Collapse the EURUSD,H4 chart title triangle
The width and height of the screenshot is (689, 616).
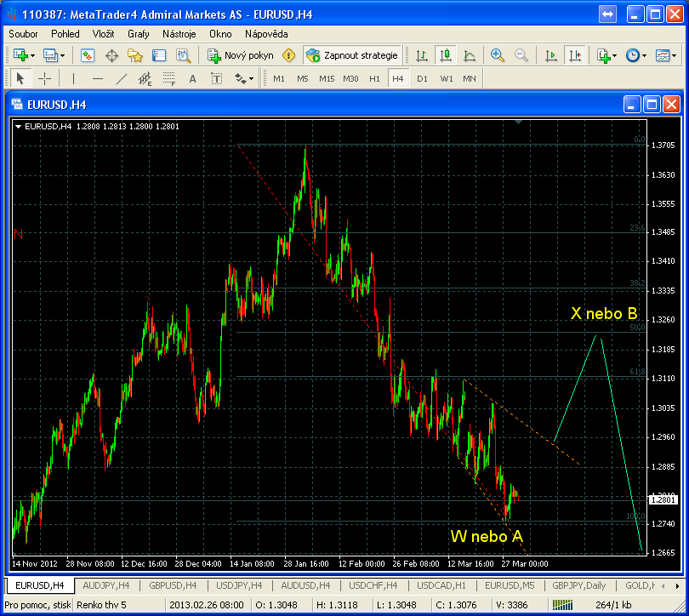[x=19, y=127]
